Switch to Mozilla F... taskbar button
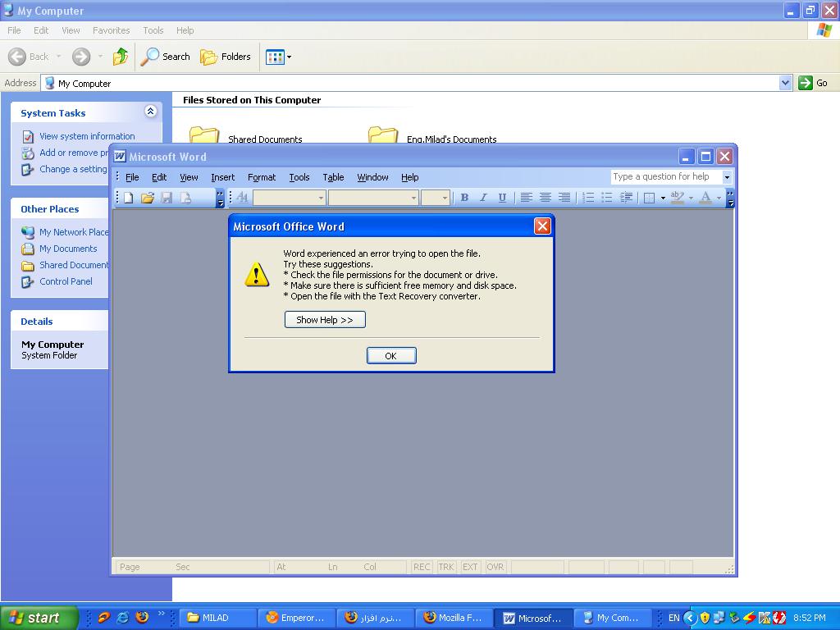The width and height of the screenshot is (840, 630). (x=454, y=618)
